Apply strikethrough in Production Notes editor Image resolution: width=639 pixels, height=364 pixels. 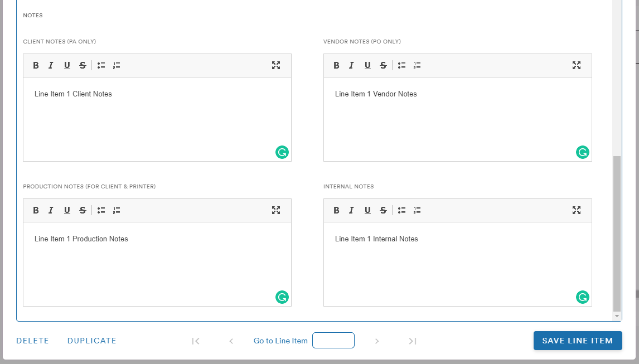(83, 210)
